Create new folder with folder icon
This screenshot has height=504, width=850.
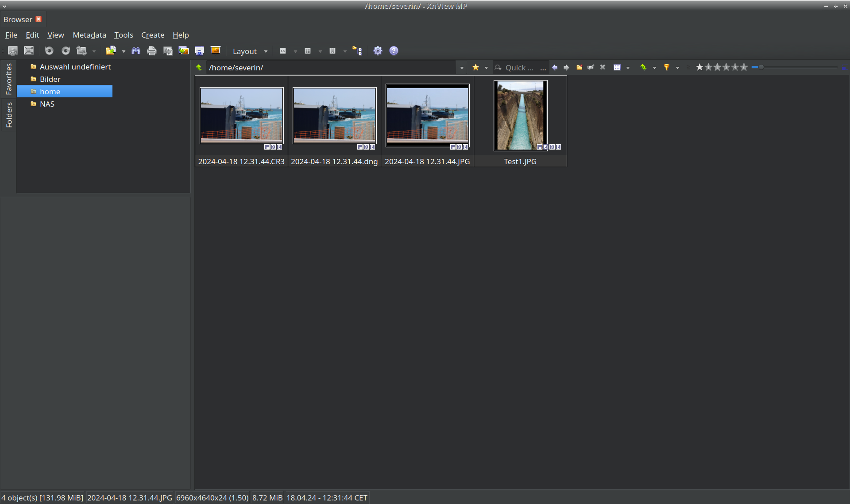579,67
